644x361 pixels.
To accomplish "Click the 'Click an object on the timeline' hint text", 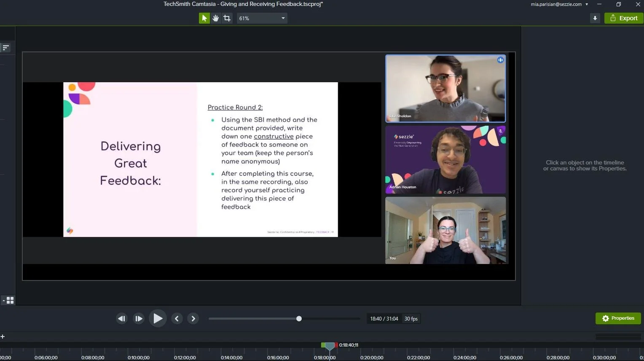I will click(x=585, y=165).
